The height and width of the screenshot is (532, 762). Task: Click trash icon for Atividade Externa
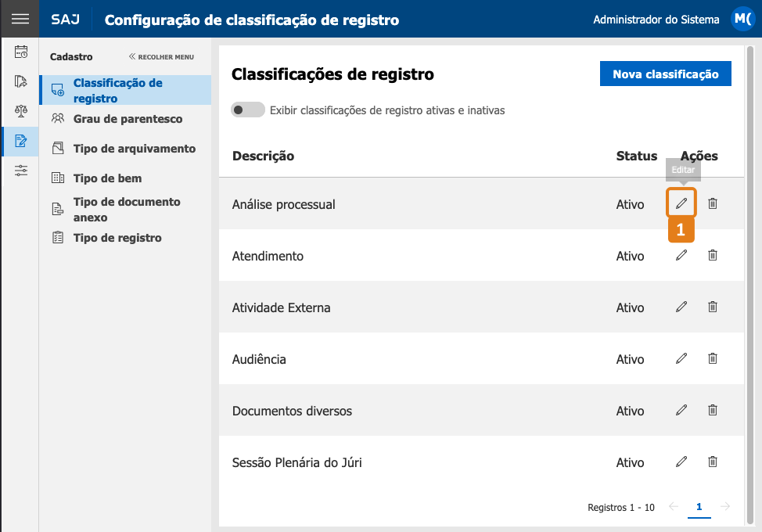pyautogui.click(x=713, y=307)
